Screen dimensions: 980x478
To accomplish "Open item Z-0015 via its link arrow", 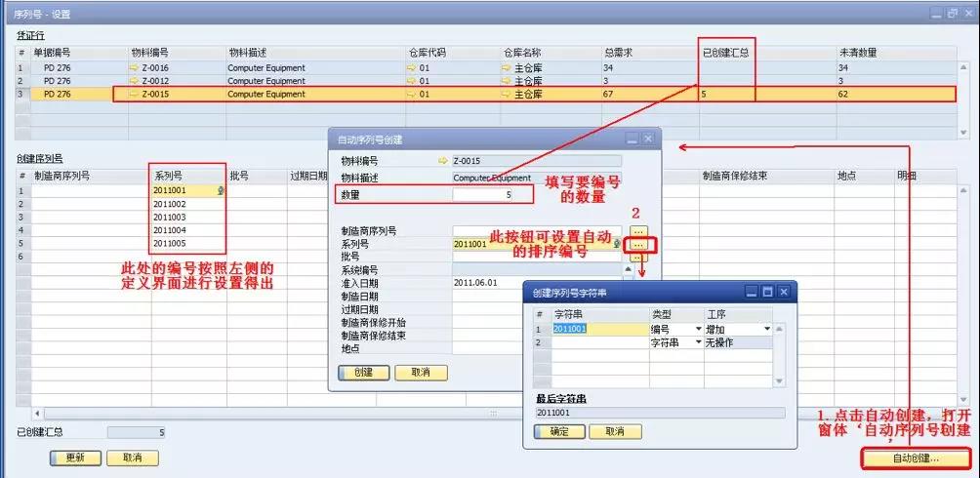I will pyautogui.click(x=135, y=95).
